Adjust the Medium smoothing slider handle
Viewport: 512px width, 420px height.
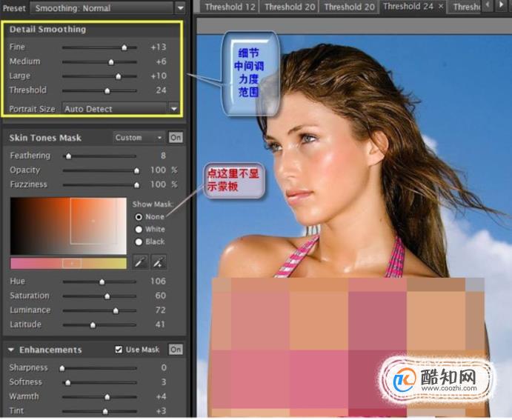pyautogui.click(x=111, y=62)
